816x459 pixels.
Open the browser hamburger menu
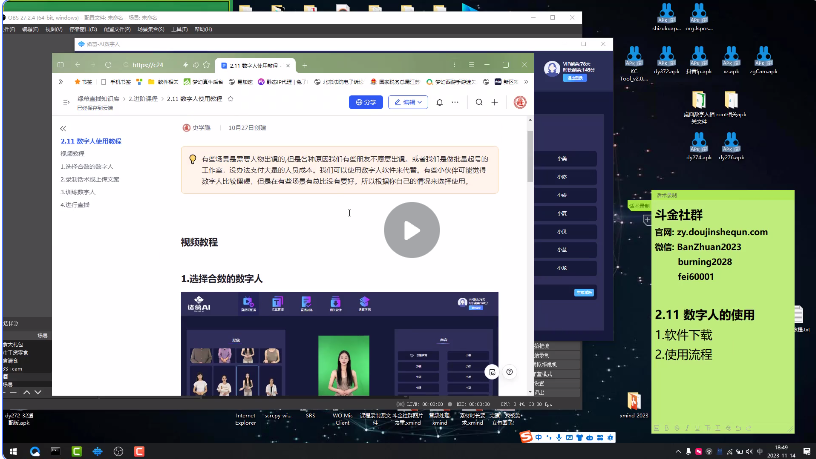coord(471,65)
